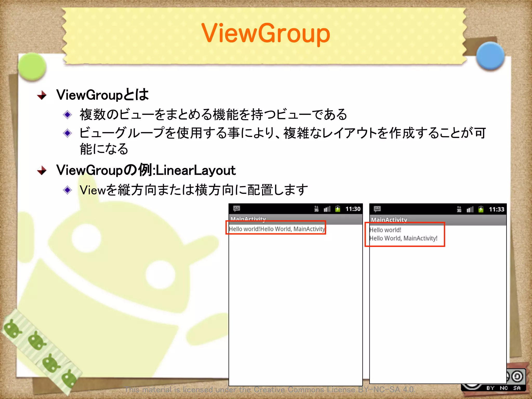This screenshot has height=399, width=532.
Task: Click the 'ViewGroupとは' heading
Action: tap(103, 95)
